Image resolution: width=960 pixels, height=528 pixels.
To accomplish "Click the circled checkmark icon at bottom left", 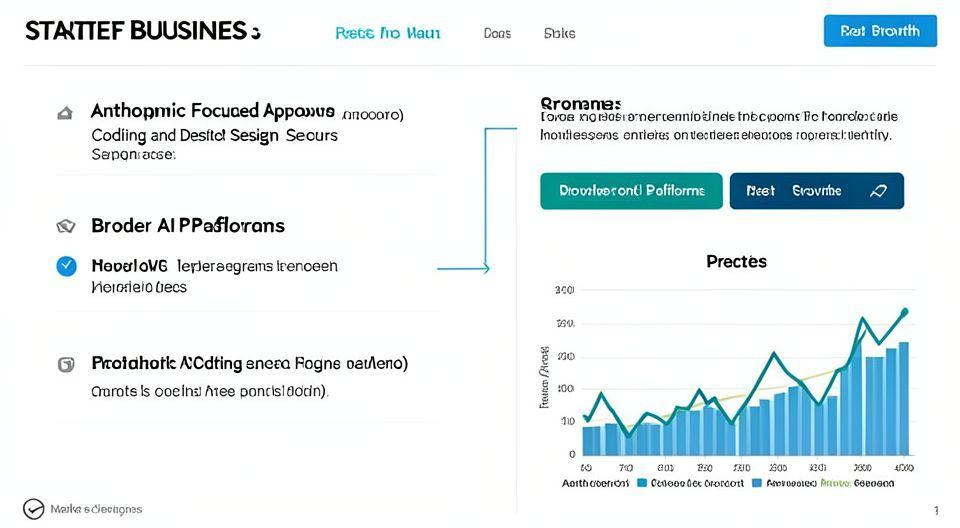I will [x=33, y=509].
